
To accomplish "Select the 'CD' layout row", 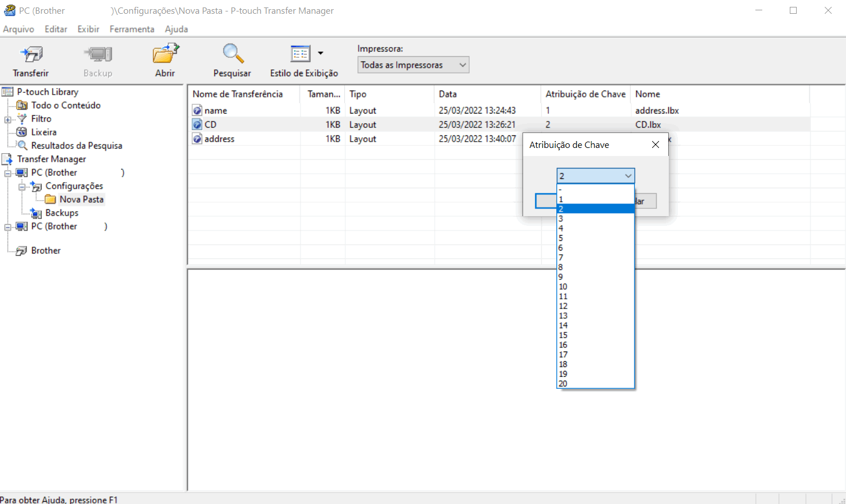I will tap(499, 124).
